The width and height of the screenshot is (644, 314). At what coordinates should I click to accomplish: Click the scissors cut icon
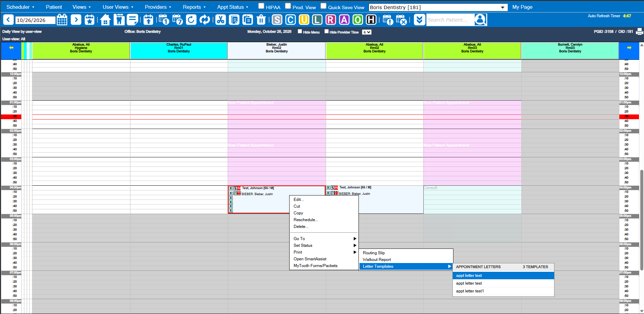tap(221, 20)
